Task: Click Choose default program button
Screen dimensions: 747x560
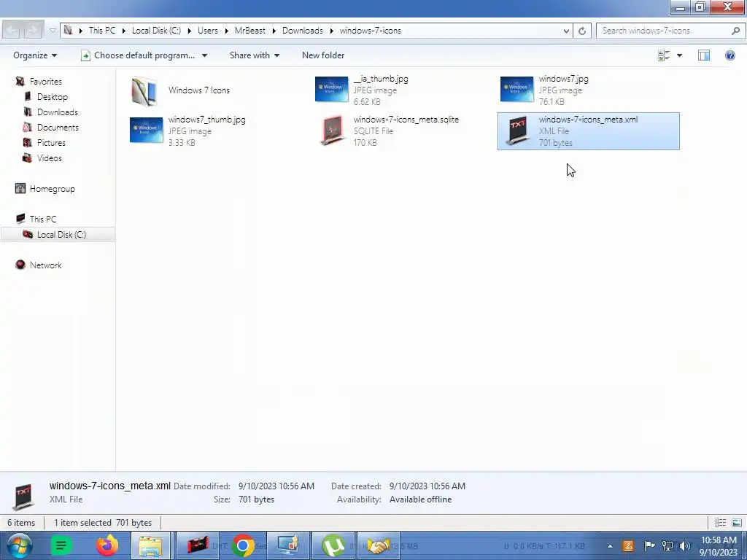Action: pos(138,55)
